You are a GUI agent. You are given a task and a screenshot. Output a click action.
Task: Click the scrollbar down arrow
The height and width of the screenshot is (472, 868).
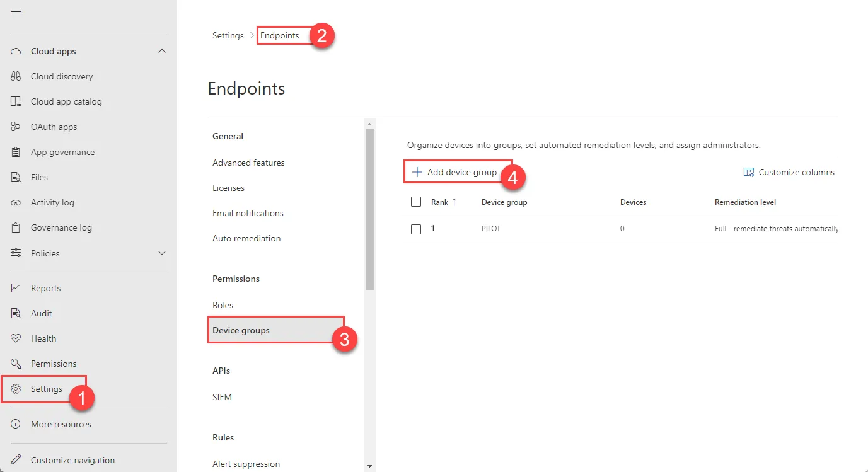click(x=370, y=466)
